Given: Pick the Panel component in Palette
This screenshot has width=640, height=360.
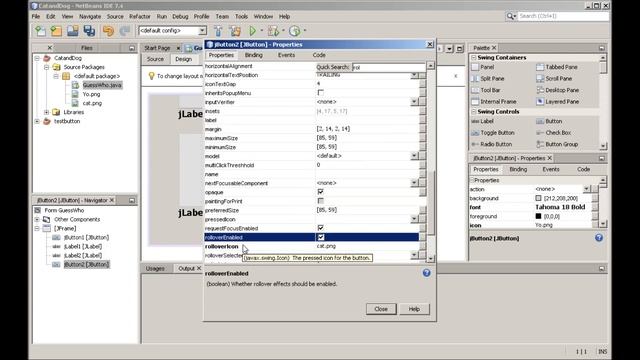Looking at the screenshot, I should pyautogui.click(x=483, y=67).
